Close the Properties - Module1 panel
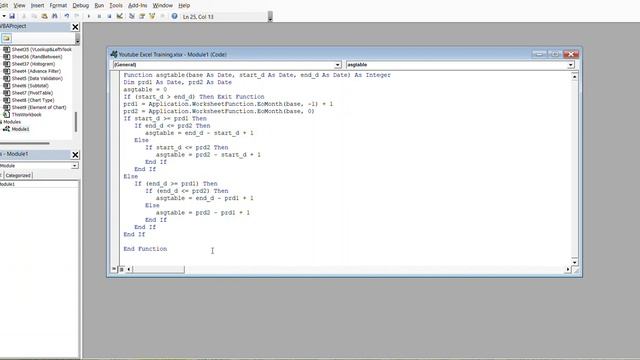 (75, 155)
